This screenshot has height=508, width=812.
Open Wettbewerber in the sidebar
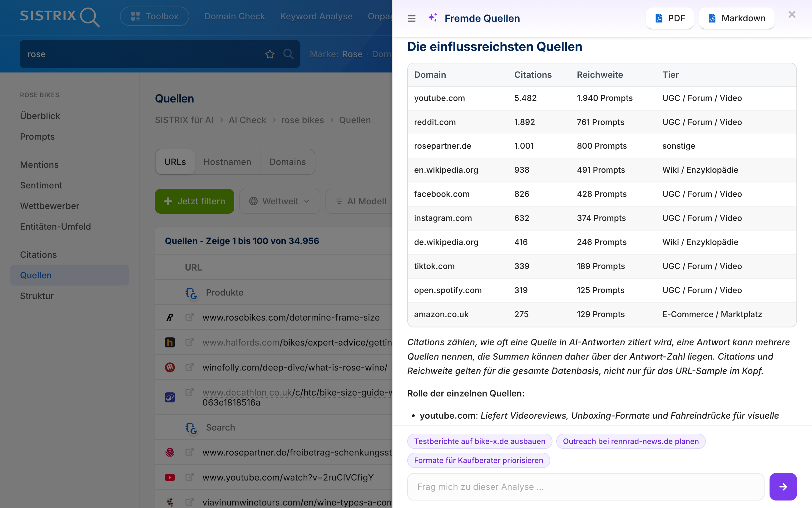(x=50, y=206)
